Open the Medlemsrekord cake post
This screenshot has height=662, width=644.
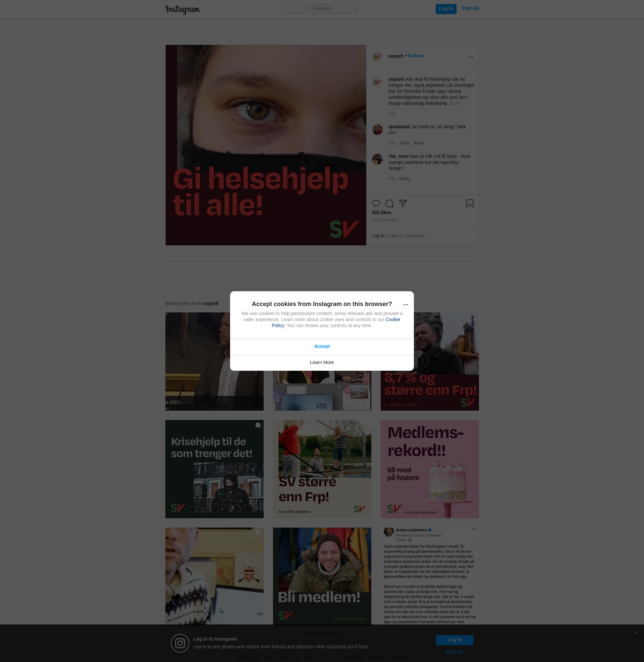click(430, 469)
